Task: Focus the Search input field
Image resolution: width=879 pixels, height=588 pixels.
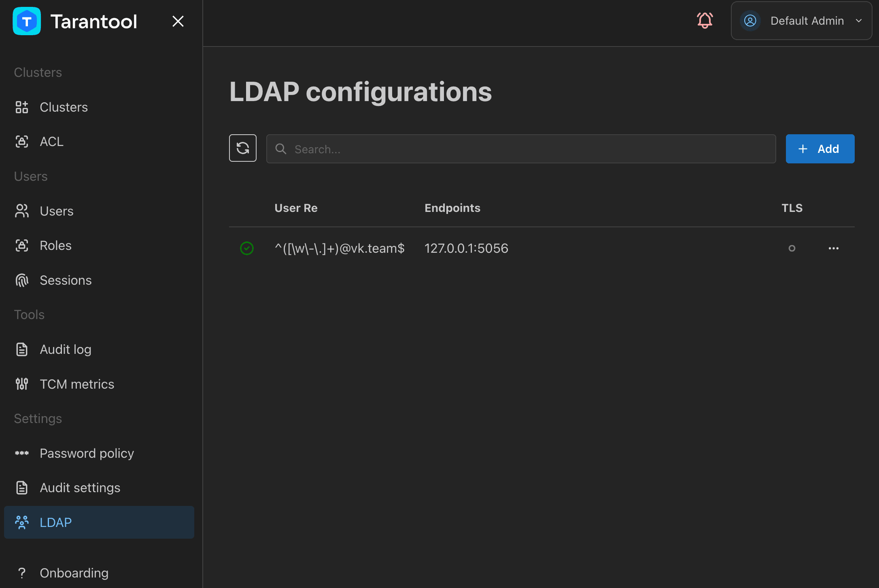Action: (x=521, y=149)
